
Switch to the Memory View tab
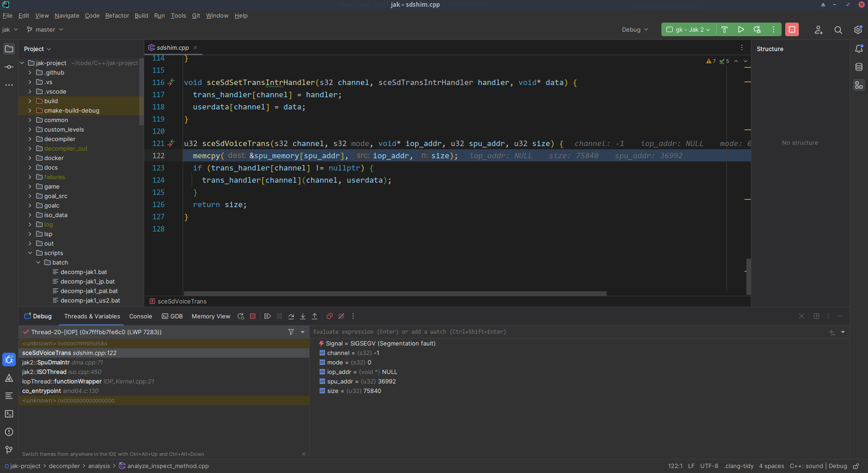coord(211,316)
